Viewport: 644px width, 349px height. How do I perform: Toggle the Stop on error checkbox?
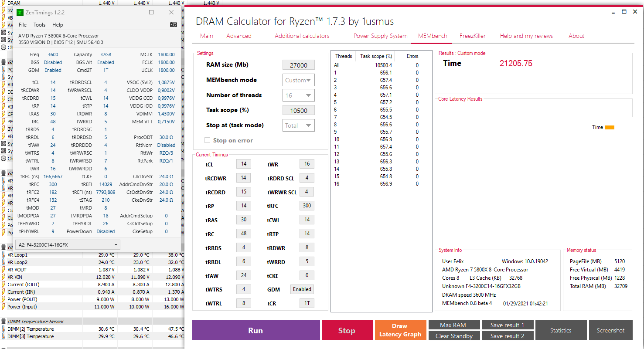click(208, 140)
